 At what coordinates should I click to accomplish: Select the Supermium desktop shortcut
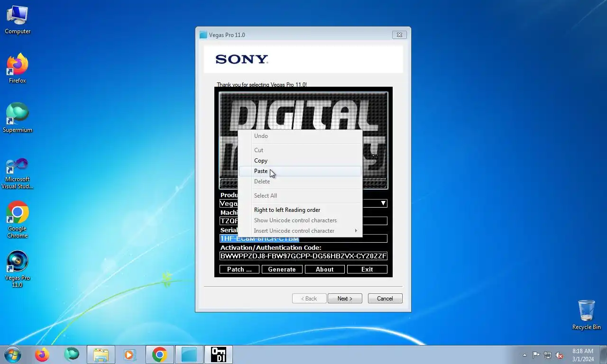pos(18,118)
